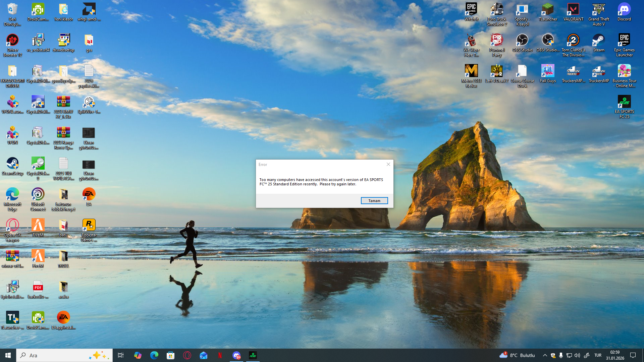Select the 2023 BMW X7 archive icon
Viewport: 644px width, 362px height.
[x=63, y=107]
